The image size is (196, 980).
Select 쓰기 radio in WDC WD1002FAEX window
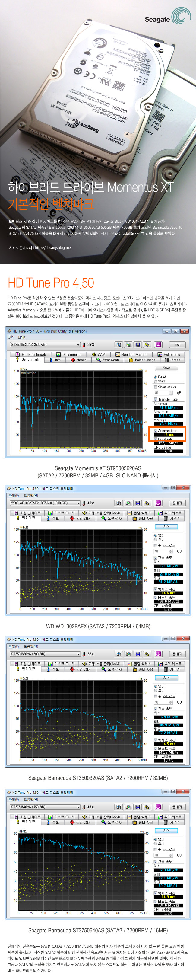pos(155,539)
